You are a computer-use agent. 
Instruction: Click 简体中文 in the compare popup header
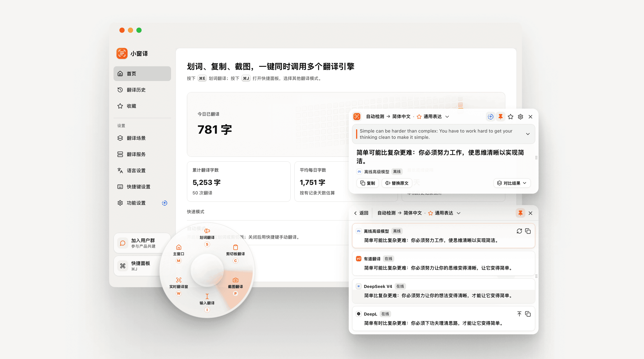[413, 213]
